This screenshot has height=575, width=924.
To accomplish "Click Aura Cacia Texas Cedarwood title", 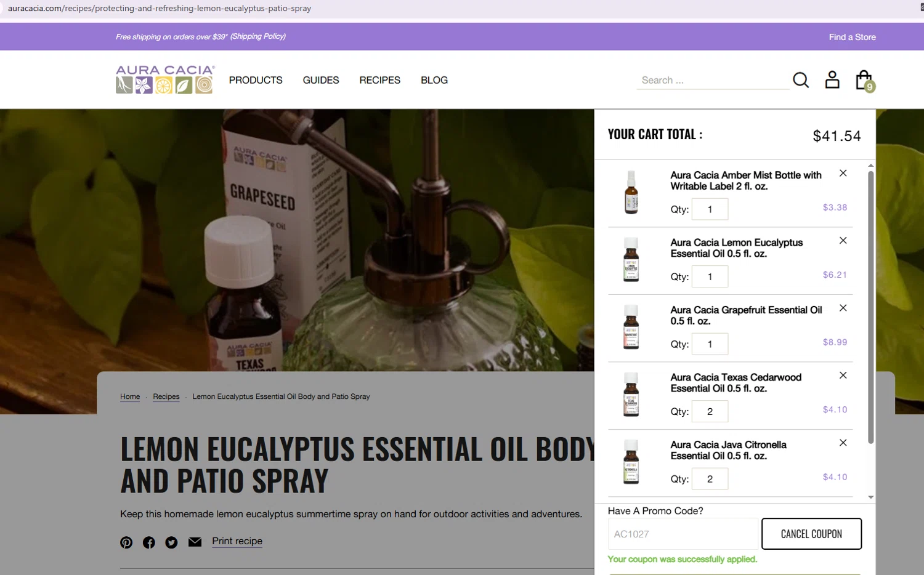I will 736,383.
